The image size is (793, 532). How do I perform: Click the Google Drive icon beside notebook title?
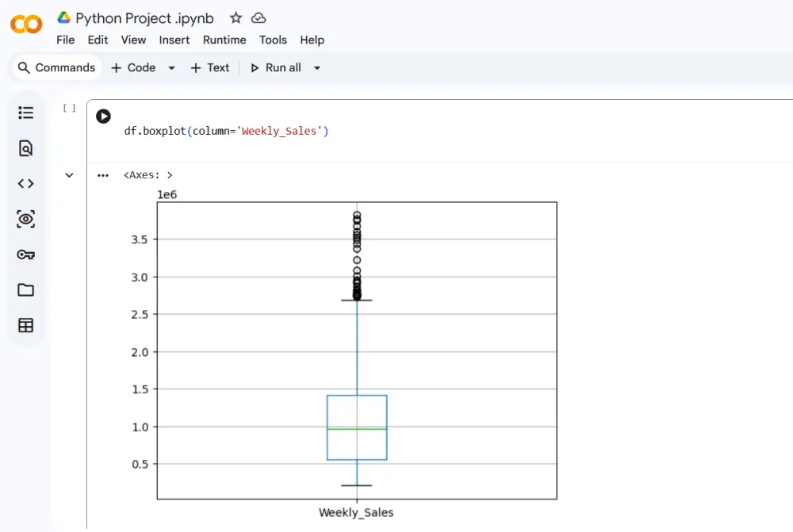(63, 17)
